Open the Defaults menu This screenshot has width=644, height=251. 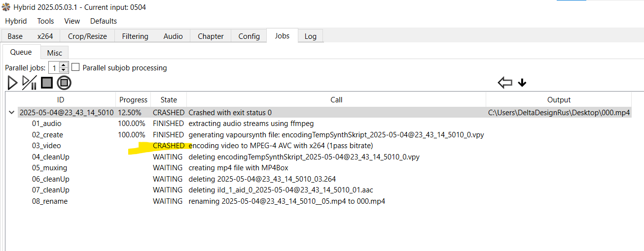coord(104,21)
